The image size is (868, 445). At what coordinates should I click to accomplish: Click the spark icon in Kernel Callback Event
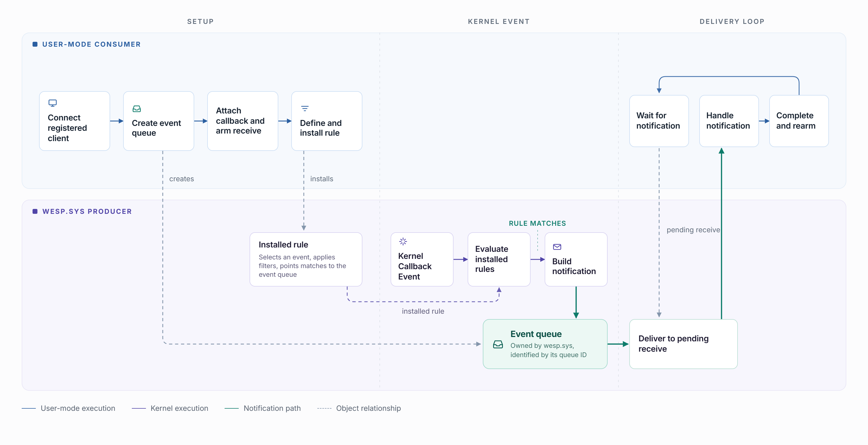[403, 241]
